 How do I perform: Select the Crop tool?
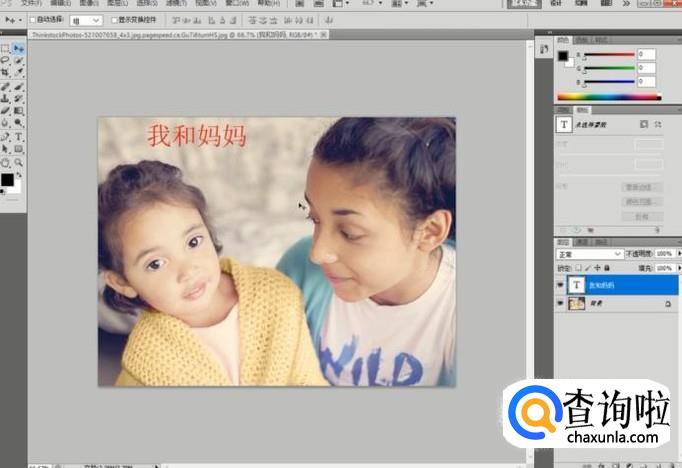[6, 73]
